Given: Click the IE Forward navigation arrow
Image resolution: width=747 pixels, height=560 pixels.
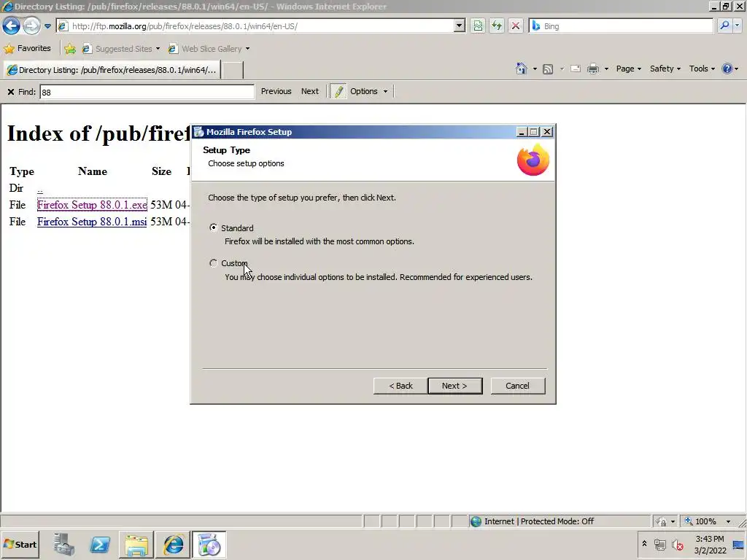Looking at the screenshot, I should click(31, 26).
